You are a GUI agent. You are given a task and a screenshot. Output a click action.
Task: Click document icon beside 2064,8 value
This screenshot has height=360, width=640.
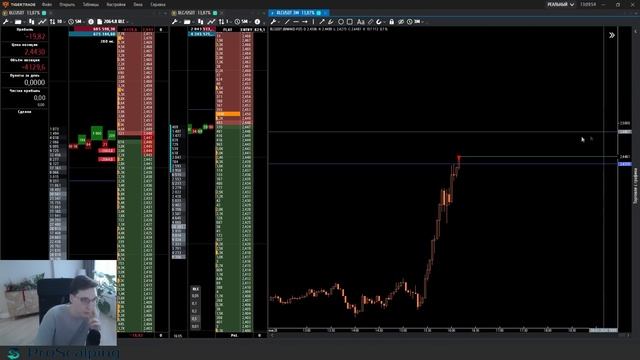click(99, 22)
